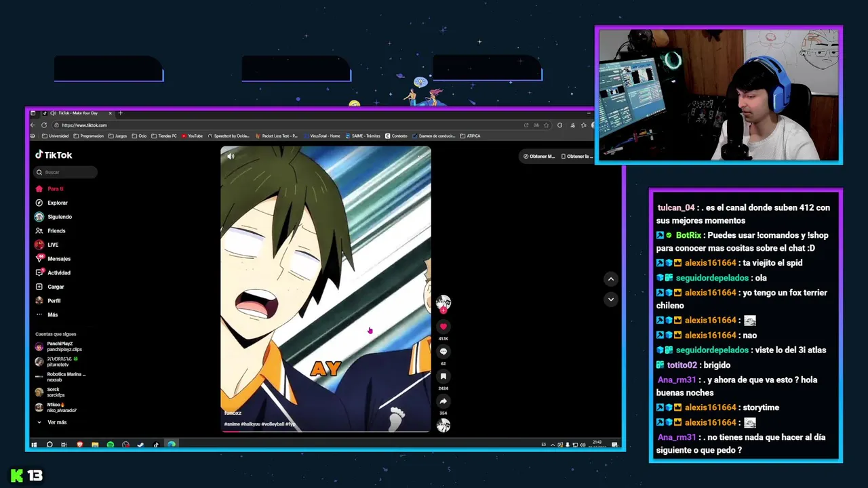This screenshot has width=868, height=488.
Task: Open the Packet Loss Test bookmark
Action: (276, 136)
